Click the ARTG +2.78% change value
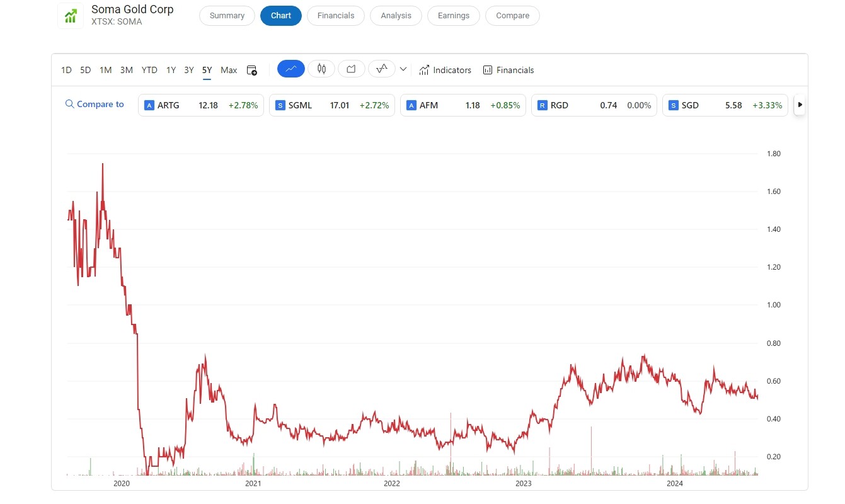The width and height of the screenshot is (845, 504). pos(243,105)
